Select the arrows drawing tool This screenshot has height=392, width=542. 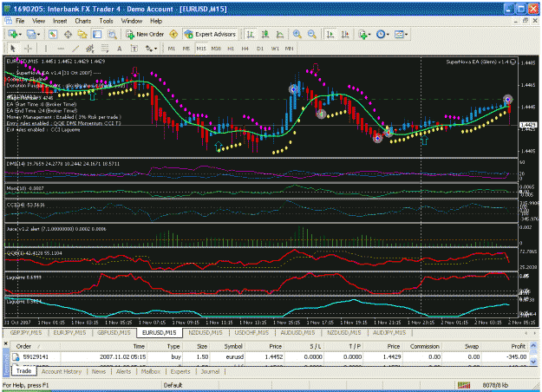149,49
